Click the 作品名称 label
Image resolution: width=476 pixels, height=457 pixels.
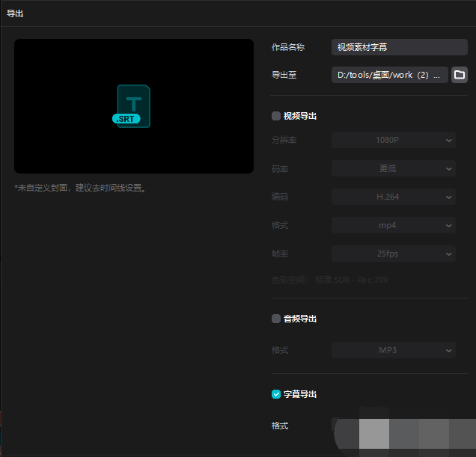288,47
